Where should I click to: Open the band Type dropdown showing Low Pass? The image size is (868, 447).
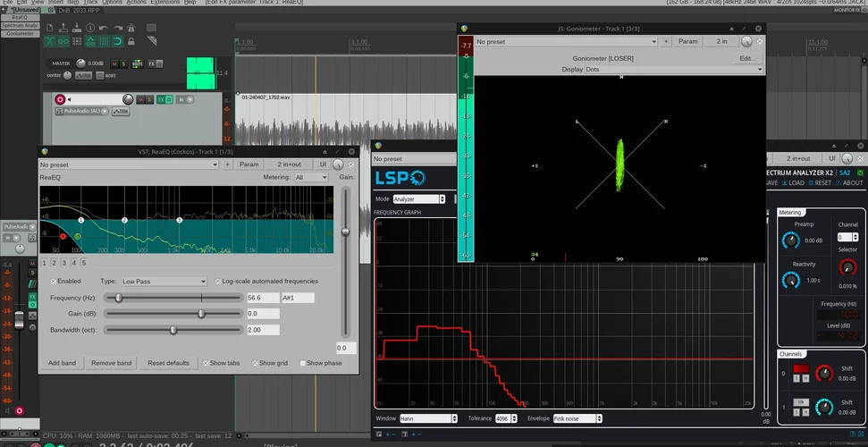pyautogui.click(x=164, y=281)
